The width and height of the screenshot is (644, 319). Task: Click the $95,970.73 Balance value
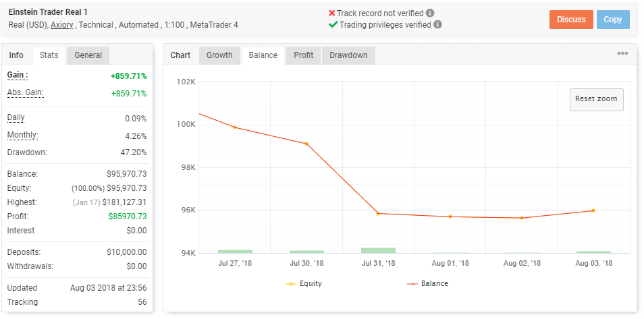click(126, 174)
